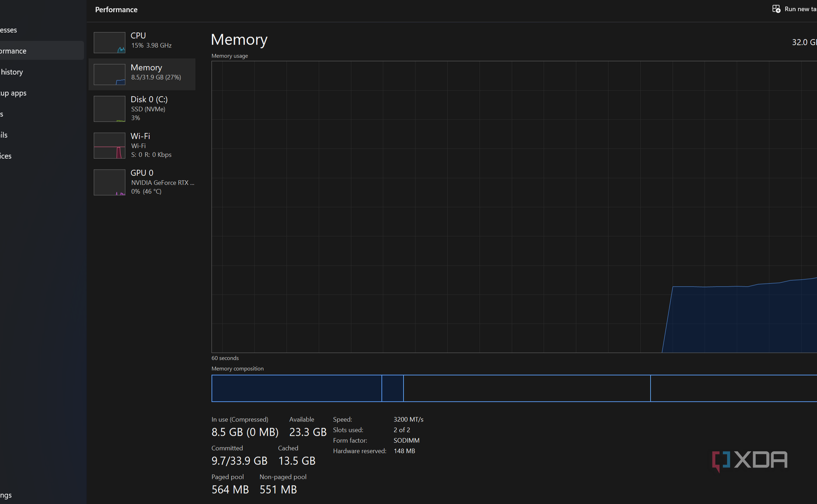The width and height of the screenshot is (817, 504).
Task: Click the 60 seconds graph label
Action: click(225, 358)
